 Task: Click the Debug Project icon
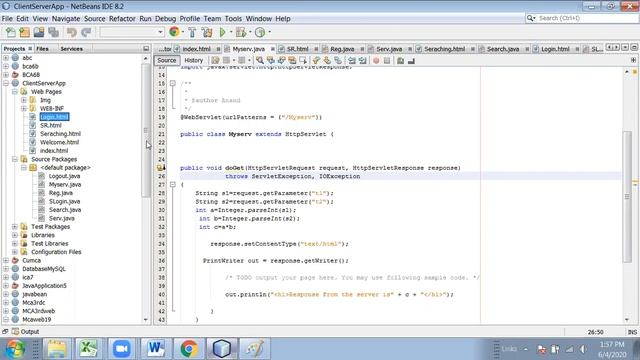241,32
